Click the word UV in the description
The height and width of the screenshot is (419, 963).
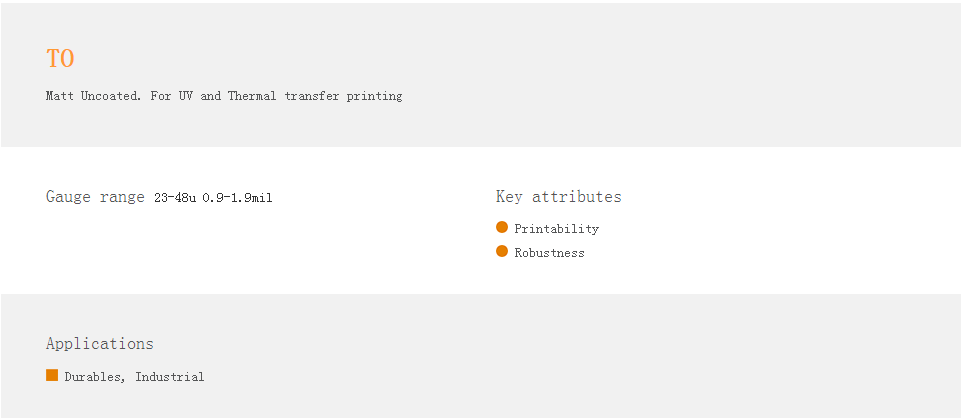click(x=186, y=97)
